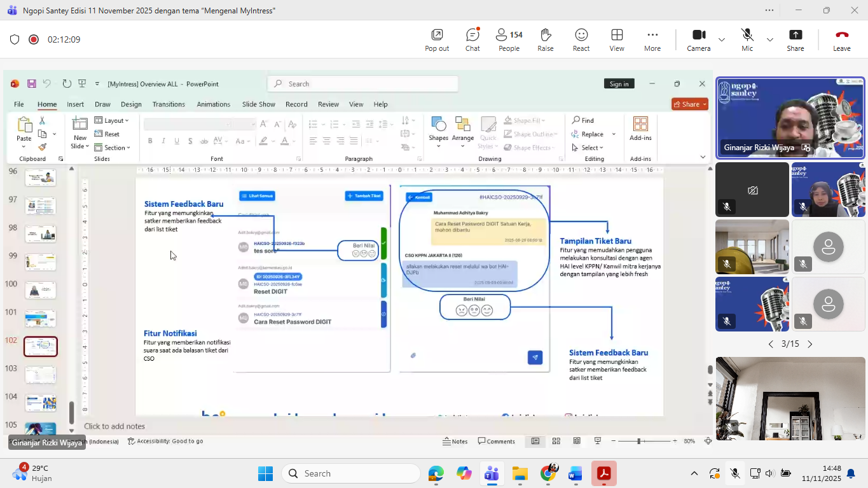Toggle the recording indicator icon
The width and height of the screenshot is (868, 488).
pos(34,39)
